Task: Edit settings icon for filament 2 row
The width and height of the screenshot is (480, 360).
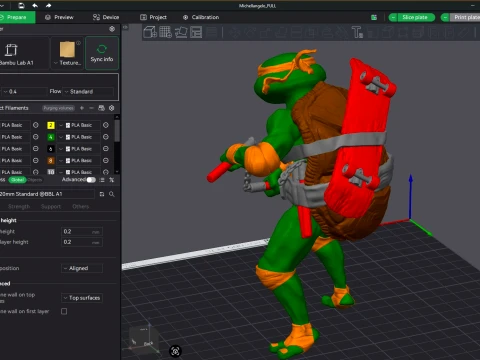Action: (106, 125)
